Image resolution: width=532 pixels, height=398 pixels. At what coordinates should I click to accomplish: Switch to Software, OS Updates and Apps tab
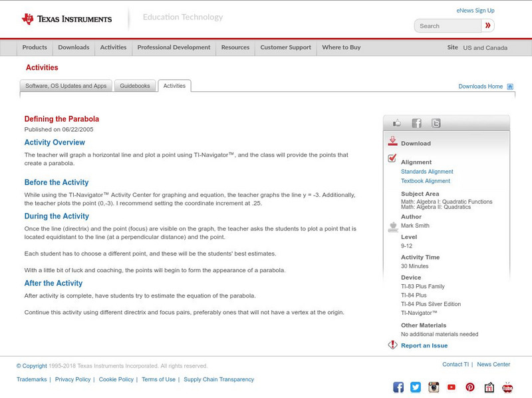click(x=66, y=86)
